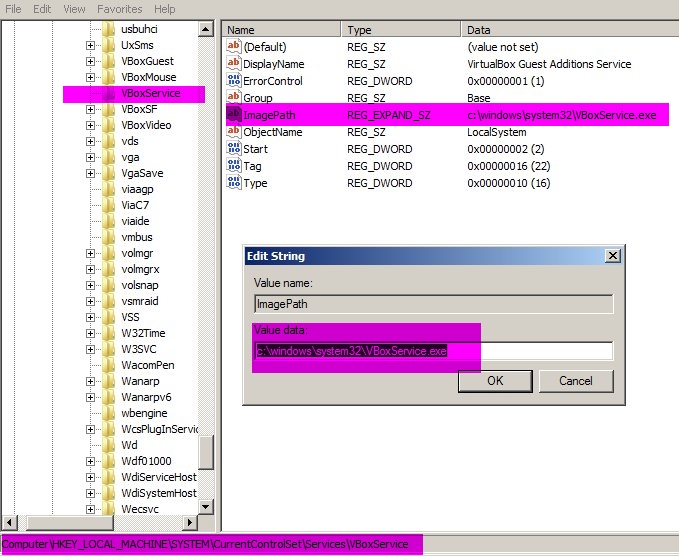Open the Favorites menu

(x=120, y=9)
